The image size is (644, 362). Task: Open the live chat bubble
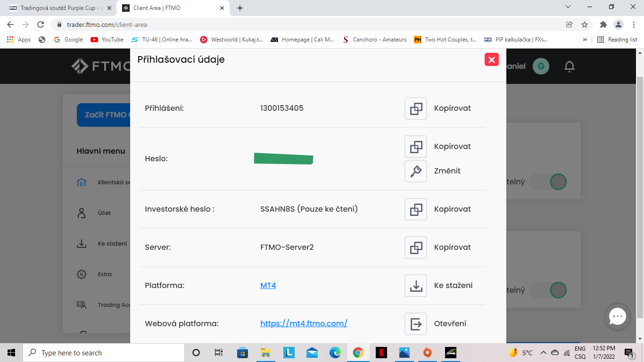617,317
